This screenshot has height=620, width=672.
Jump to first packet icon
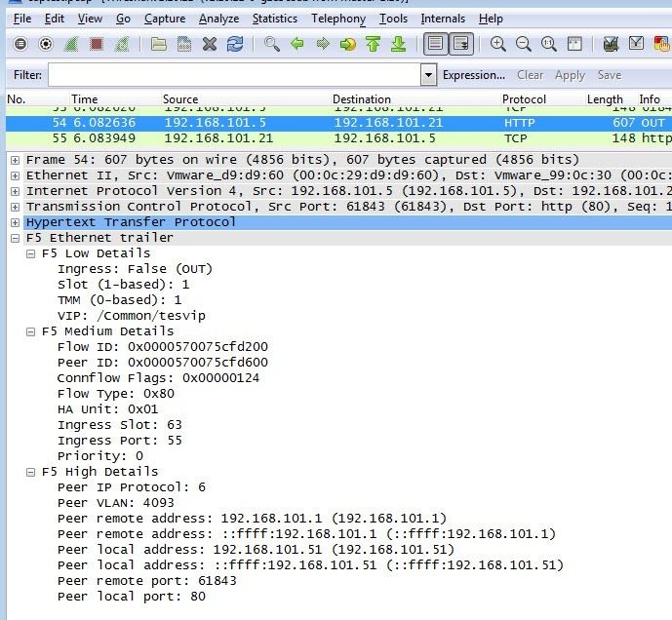pos(374,44)
